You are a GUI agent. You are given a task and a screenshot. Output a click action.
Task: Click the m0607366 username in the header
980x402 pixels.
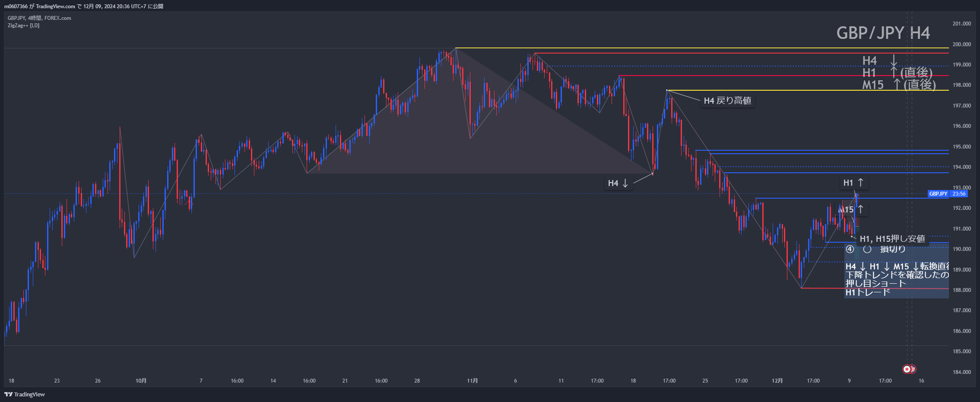point(16,6)
